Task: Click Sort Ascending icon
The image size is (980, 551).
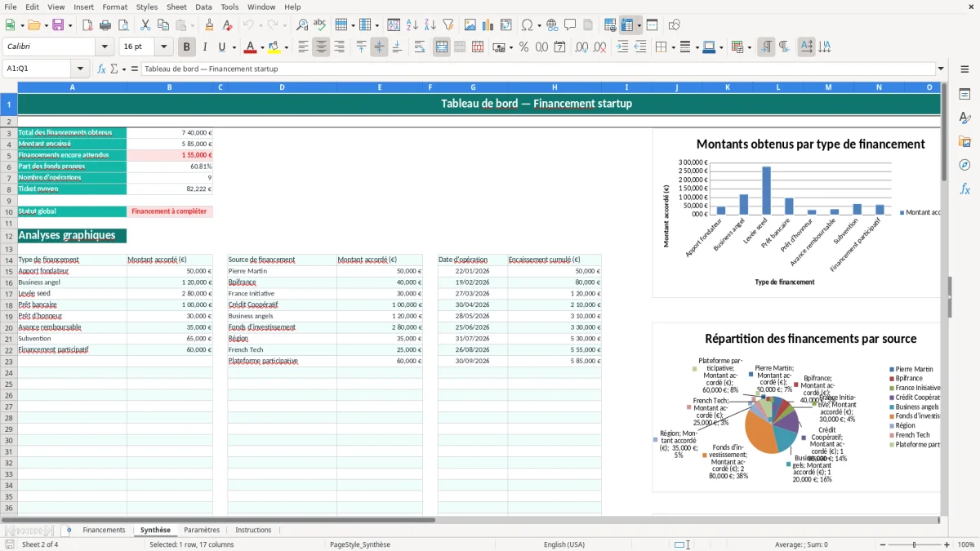Action: point(412,25)
